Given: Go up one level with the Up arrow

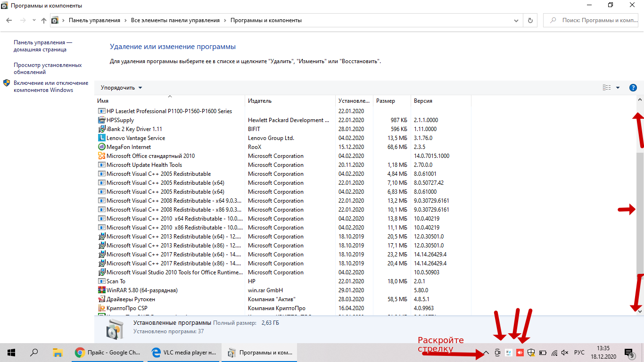Looking at the screenshot, I should tap(44, 20).
